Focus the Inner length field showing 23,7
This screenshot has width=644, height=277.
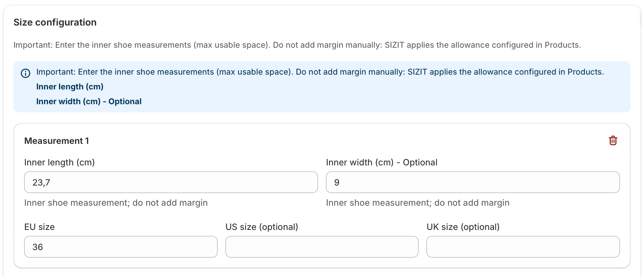(x=171, y=182)
